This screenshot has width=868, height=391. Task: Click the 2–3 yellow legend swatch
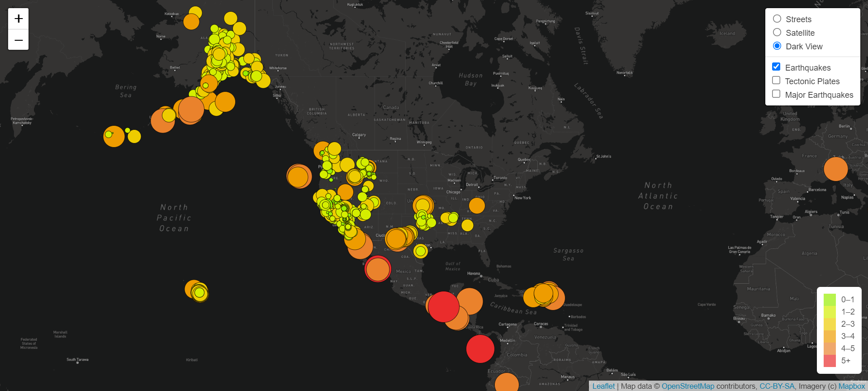[x=830, y=324]
